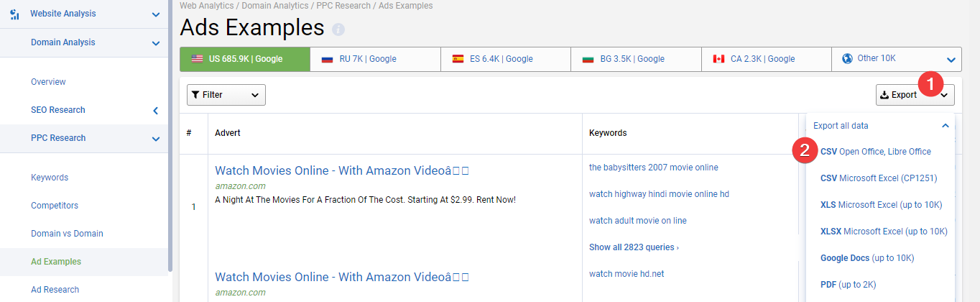
Task: Click the sidebar vertical scrollbar
Action: click(170, 137)
